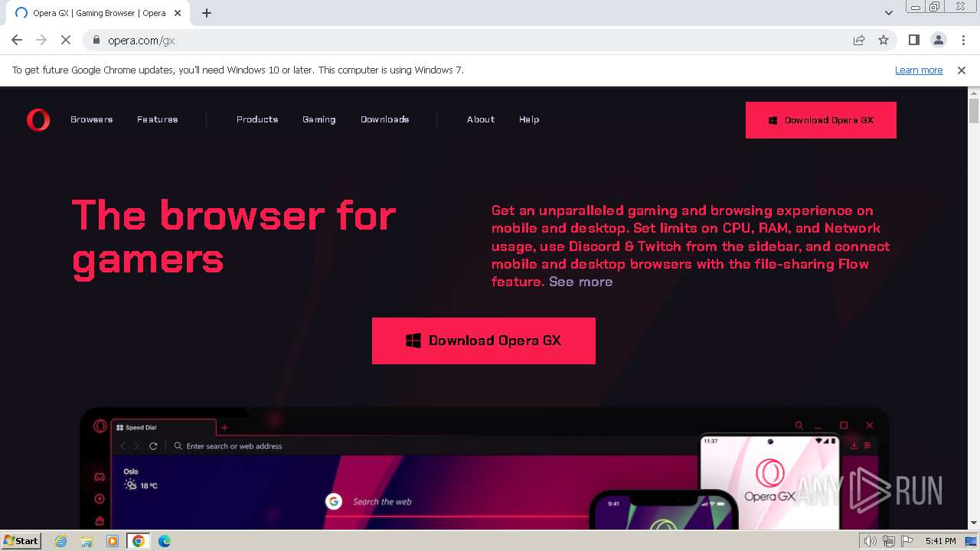Close the Opera GX tab
Image resolution: width=980 pixels, height=551 pixels.
(x=178, y=13)
